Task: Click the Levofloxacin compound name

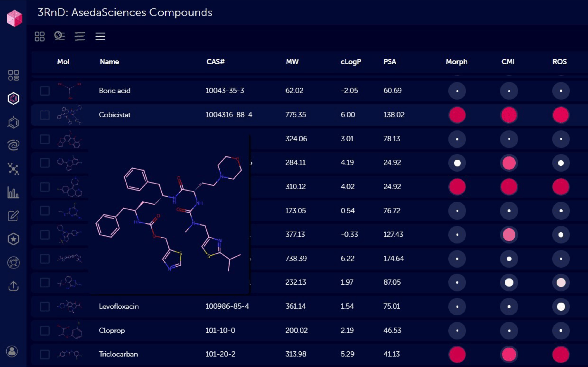Action: click(x=119, y=306)
